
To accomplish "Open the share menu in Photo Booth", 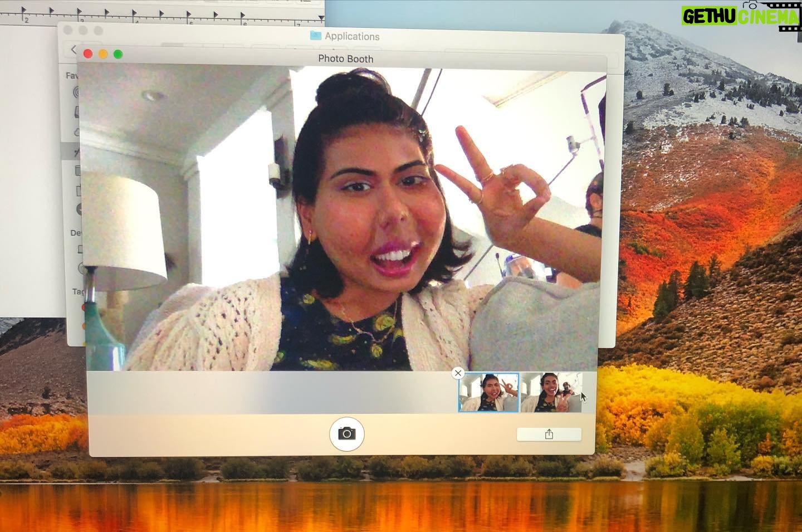I will [x=549, y=435].
